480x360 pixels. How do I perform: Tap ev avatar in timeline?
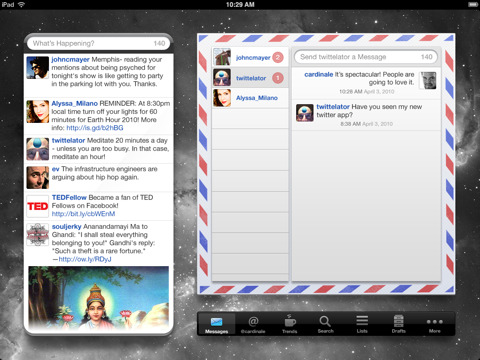pyautogui.click(x=38, y=178)
